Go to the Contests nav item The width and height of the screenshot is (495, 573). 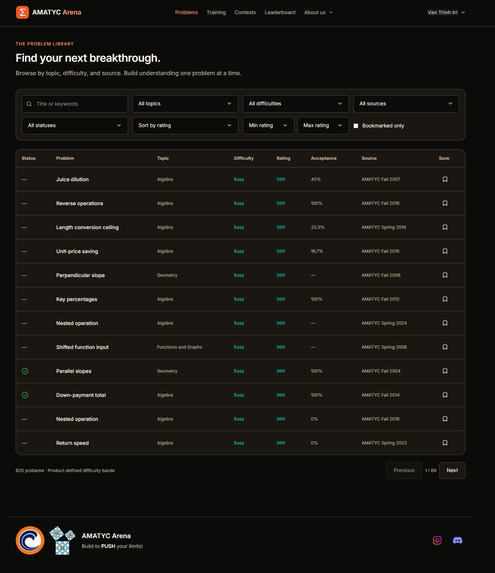point(245,12)
